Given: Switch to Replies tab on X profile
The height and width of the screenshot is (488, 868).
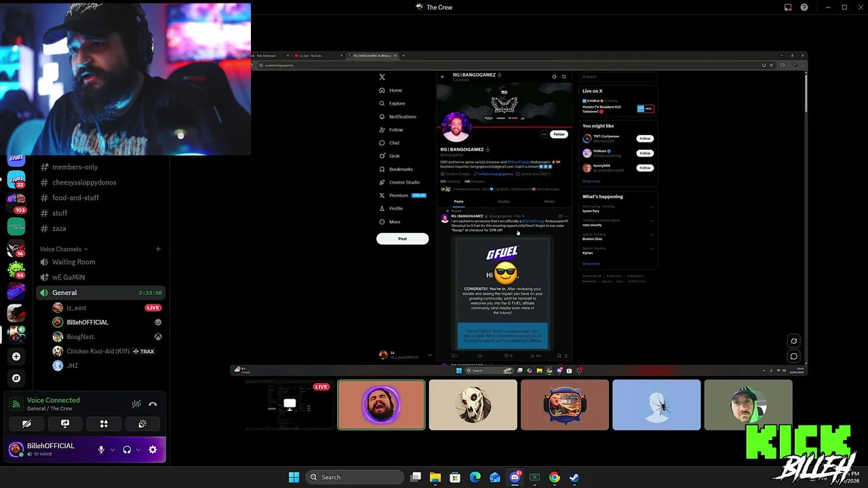Looking at the screenshot, I should 504,201.
